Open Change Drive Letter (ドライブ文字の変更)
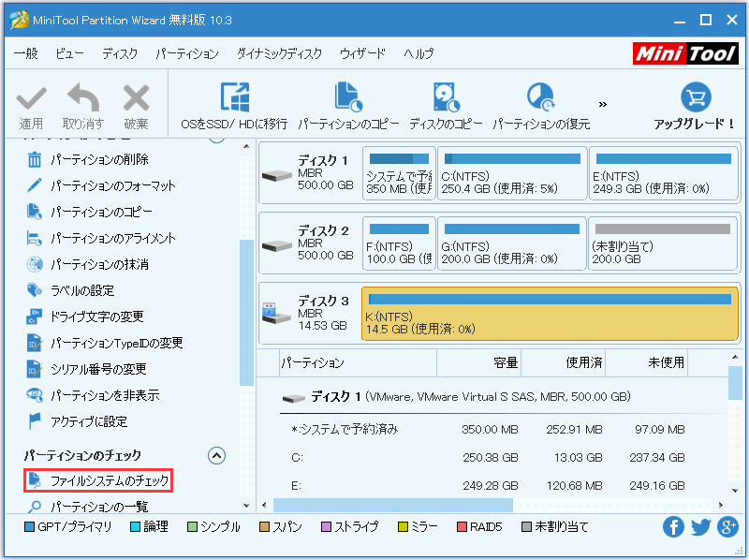Image resolution: width=749 pixels, height=560 pixels. [84, 317]
